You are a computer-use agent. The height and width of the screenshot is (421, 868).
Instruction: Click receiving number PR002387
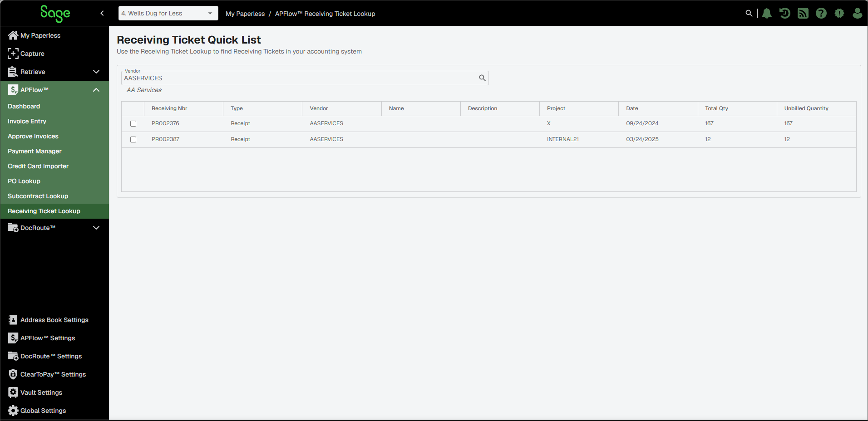click(x=165, y=139)
